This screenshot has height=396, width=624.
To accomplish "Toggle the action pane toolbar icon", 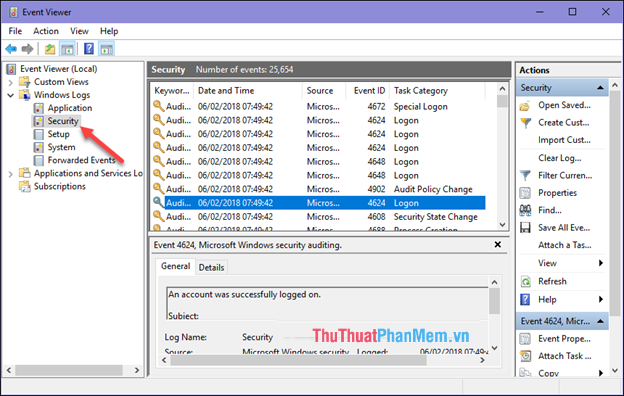I will pyautogui.click(x=107, y=49).
